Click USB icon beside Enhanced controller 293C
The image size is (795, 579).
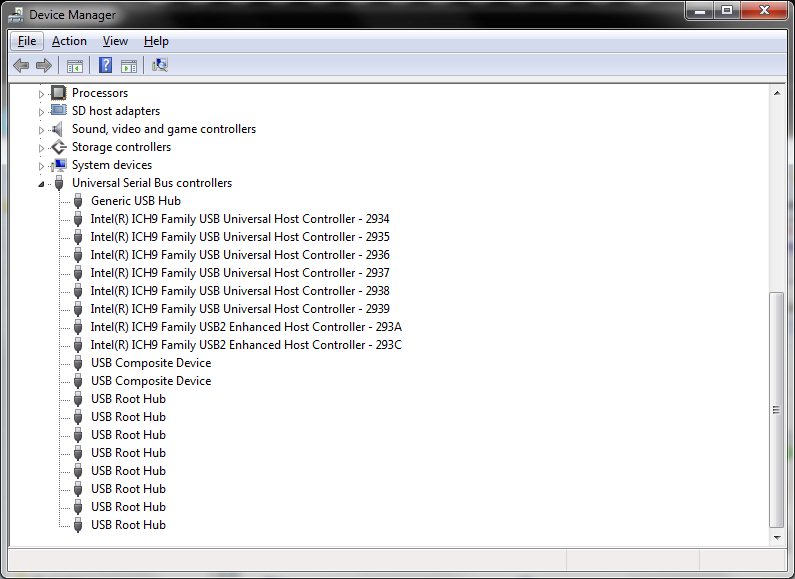[78, 345]
